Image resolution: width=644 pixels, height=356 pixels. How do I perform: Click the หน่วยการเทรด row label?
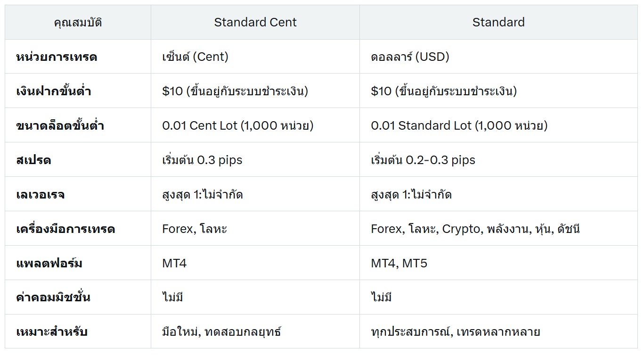click(57, 57)
